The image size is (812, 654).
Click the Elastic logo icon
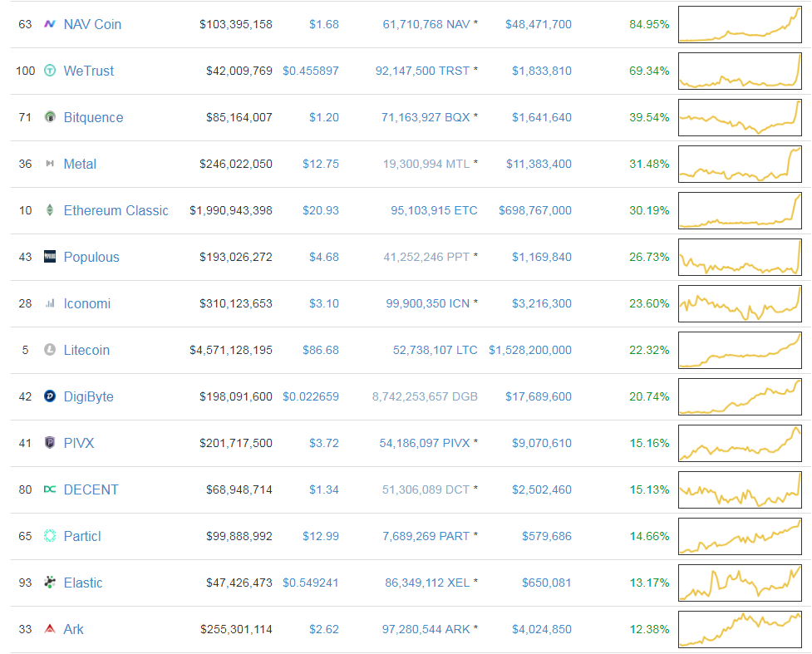50,583
